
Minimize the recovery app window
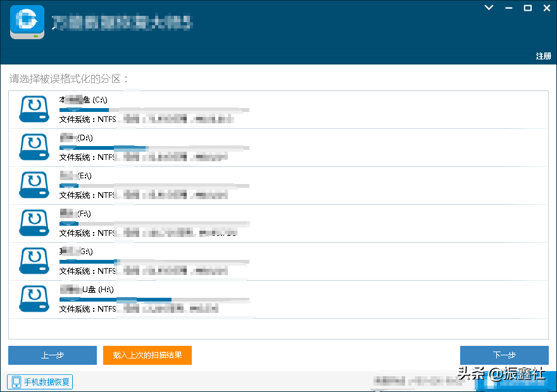click(x=508, y=8)
